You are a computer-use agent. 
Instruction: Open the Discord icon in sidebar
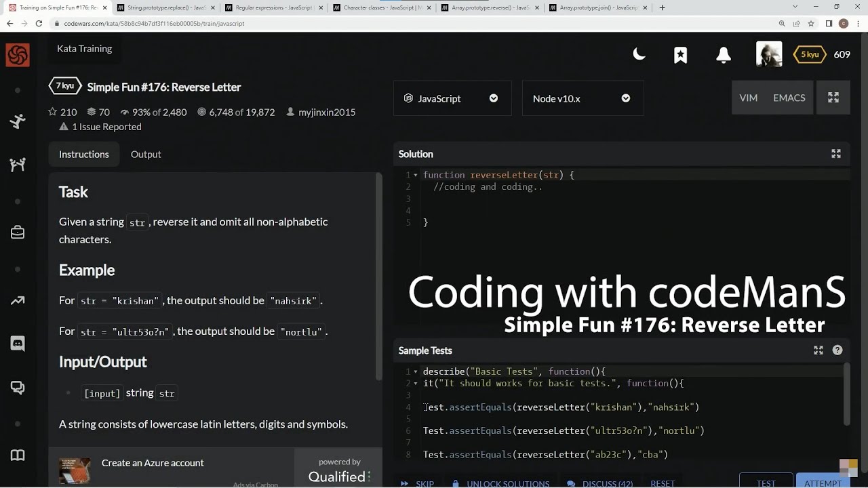click(18, 344)
